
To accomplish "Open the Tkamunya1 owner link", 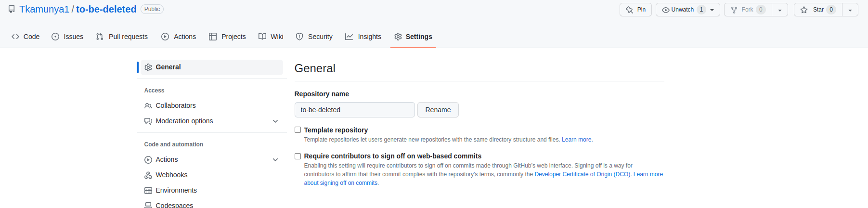I will (44, 9).
